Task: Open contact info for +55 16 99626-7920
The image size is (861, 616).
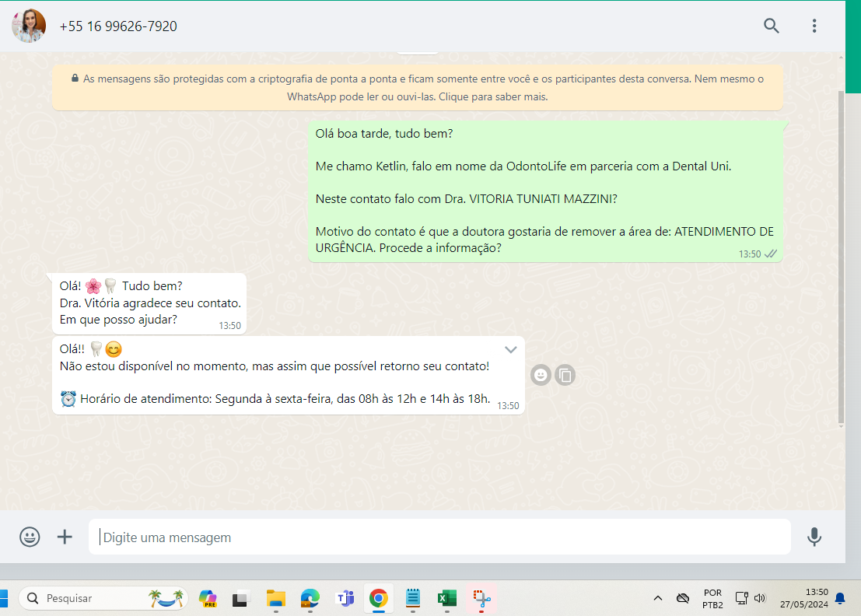Action: click(118, 26)
